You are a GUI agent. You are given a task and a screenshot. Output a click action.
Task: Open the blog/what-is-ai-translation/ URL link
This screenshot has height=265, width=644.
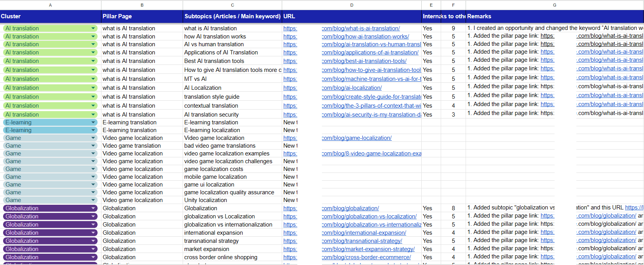(x=361, y=28)
